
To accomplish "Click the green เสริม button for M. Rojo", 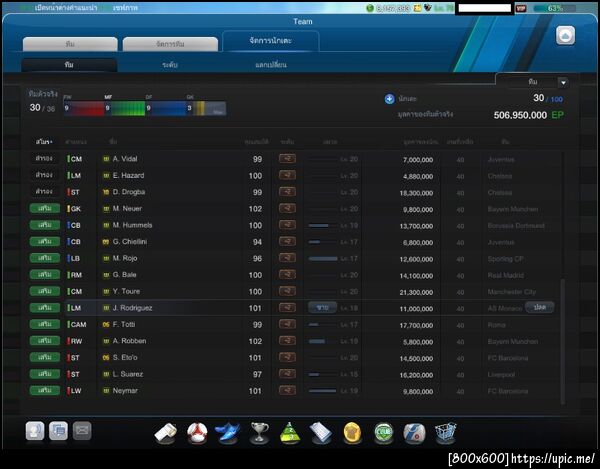I will (45, 258).
